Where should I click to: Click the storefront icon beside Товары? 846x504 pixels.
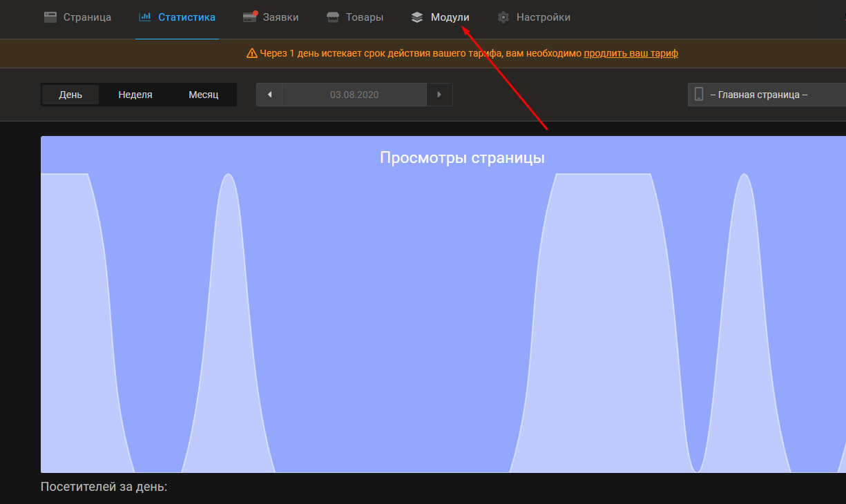click(x=333, y=17)
